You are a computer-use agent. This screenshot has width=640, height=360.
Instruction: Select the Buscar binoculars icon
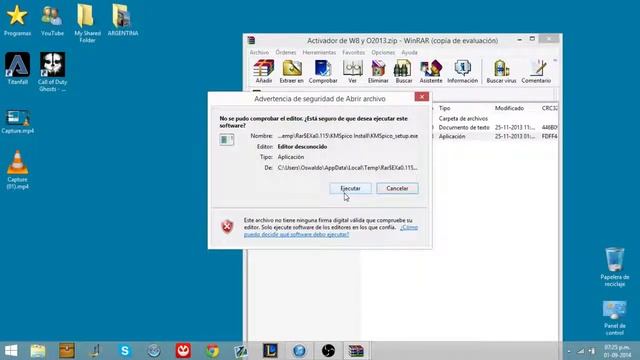tap(404, 71)
